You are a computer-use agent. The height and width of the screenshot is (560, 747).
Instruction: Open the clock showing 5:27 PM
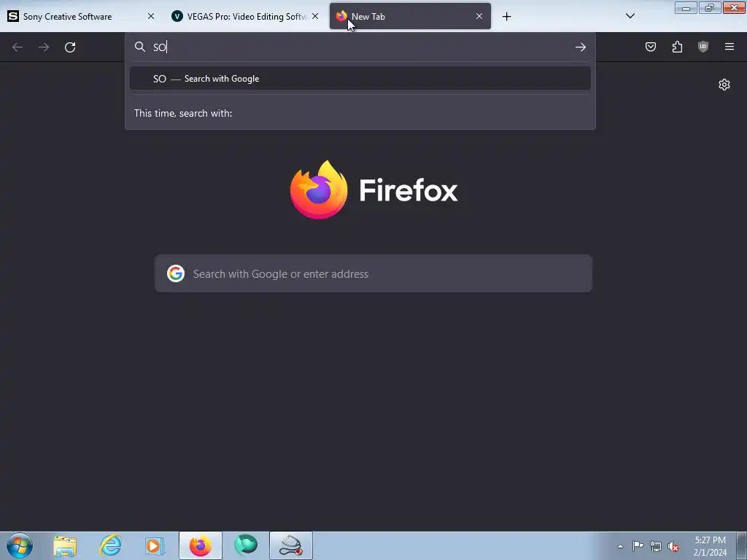click(x=710, y=546)
